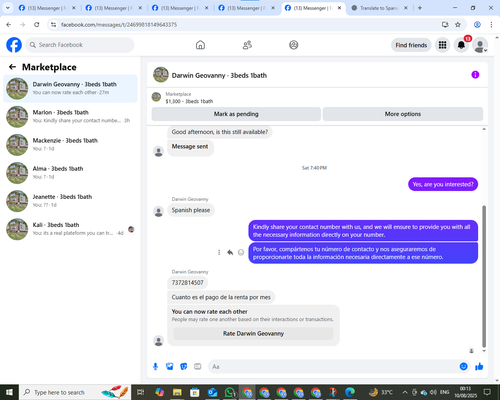Image resolution: width=500 pixels, height=400 pixels.
Task: Open more actions for Spanish message
Action: click(219, 253)
